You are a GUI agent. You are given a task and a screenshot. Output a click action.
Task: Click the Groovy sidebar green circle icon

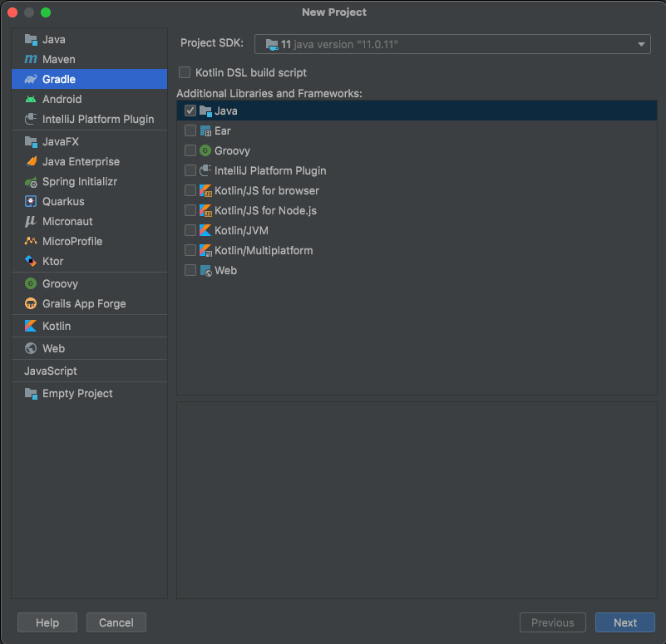(31, 283)
